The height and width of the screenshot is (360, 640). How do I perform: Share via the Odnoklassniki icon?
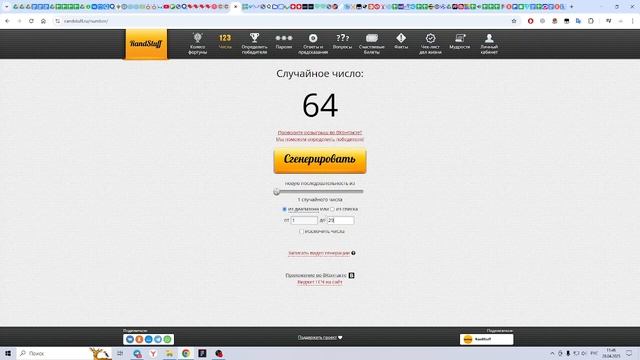[139, 339]
